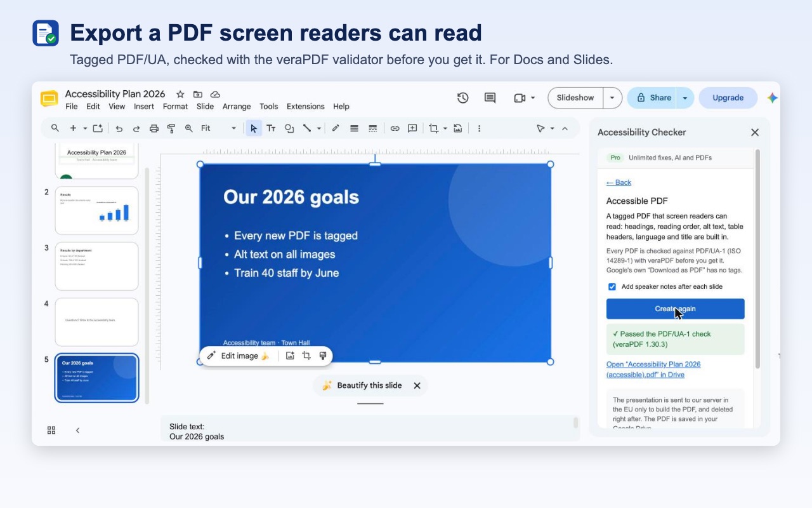The height and width of the screenshot is (508, 812).
Task: Close the Accessibility Checker panel
Action: pyautogui.click(x=755, y=132)
